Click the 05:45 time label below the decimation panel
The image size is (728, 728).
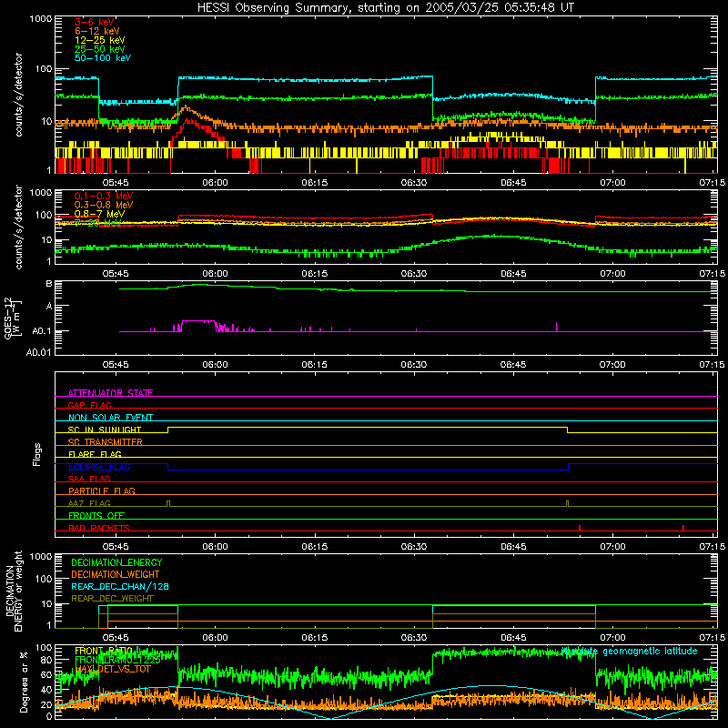pos(116,638)
